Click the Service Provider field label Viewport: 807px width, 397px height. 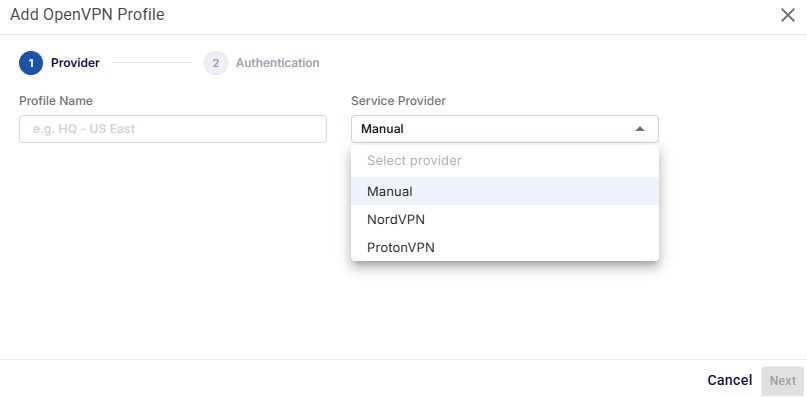398,101
